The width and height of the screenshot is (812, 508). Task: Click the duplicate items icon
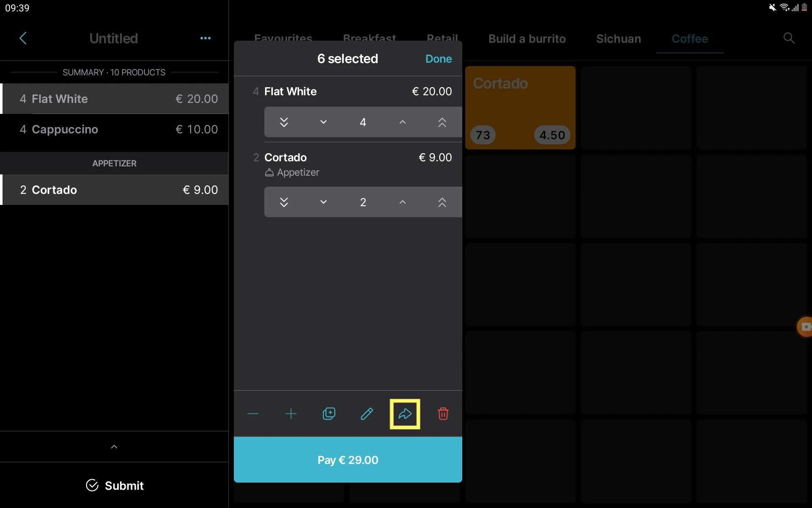click(x=329, y=414)
